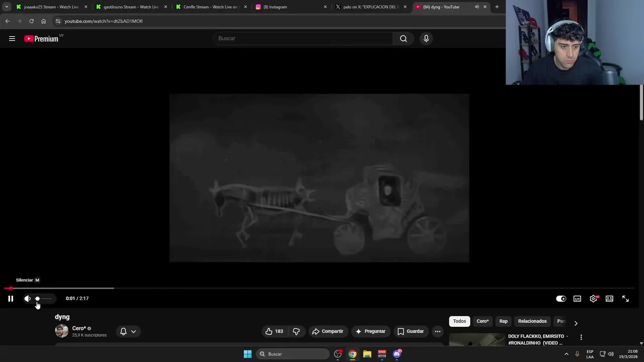644x362 pixels.
Task: Save the video with Guardar
Action: click(411, 331)
